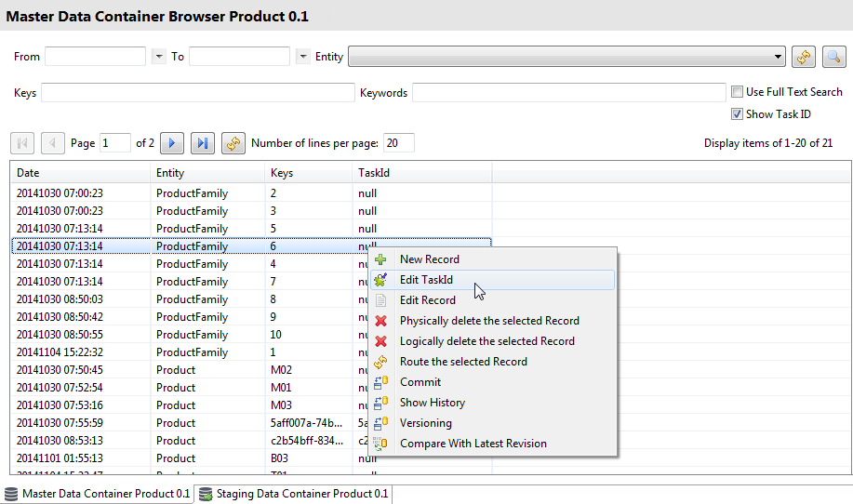The width and height of the screenshot is (853, 504).
Task: Enable Use Full Text Search checkbox
Action: (738, 92)
